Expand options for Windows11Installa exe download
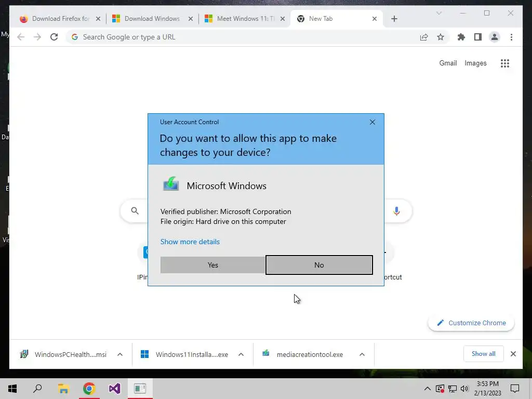 [241, 354]
